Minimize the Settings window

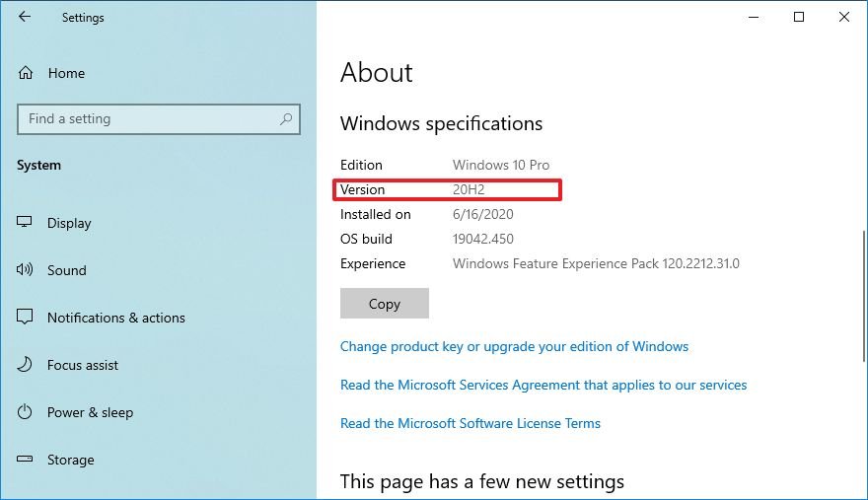pos(754,17)
